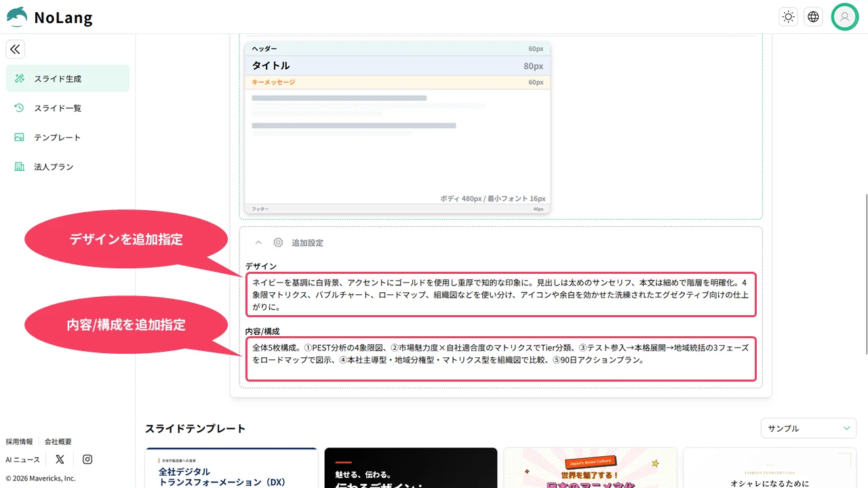This screenshot has height=488, width=868.
Task: Click the NoLang brand name text
Action: 63,18
